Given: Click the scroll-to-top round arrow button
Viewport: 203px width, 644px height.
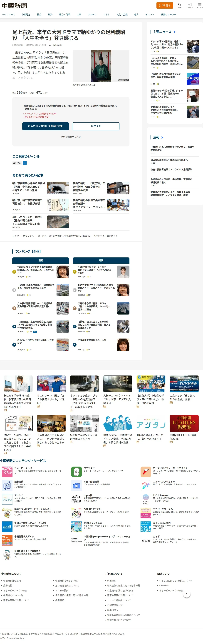Looking at the screenshot, I should click(x=187, y=593).
